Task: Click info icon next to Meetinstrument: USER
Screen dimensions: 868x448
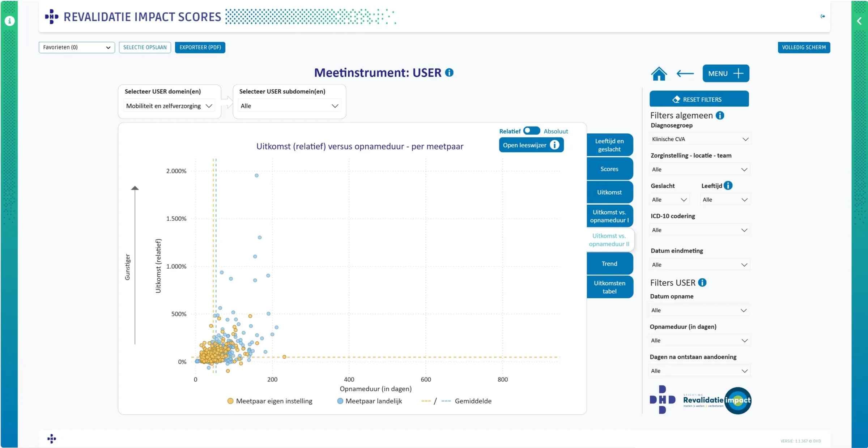Action: click(x=449, y=73)
